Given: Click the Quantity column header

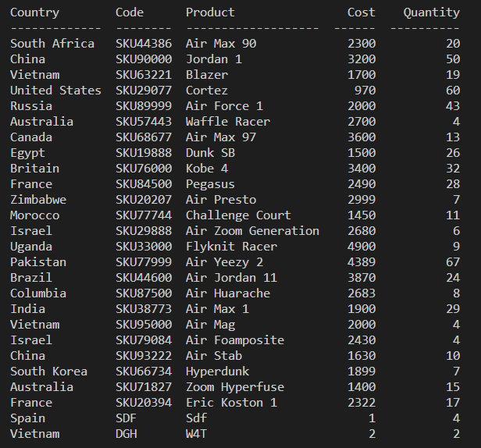Looking at the screenshot, I should coord(431,13).
